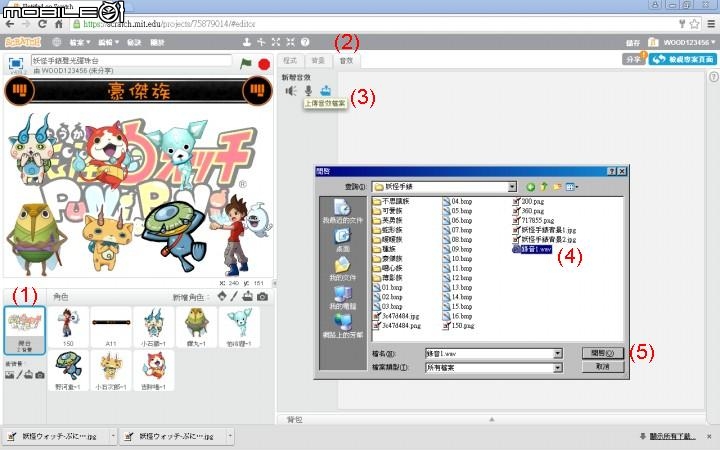The image size is (720, 450).
Task: Open Scratch language globe menu
Action: 56,42
